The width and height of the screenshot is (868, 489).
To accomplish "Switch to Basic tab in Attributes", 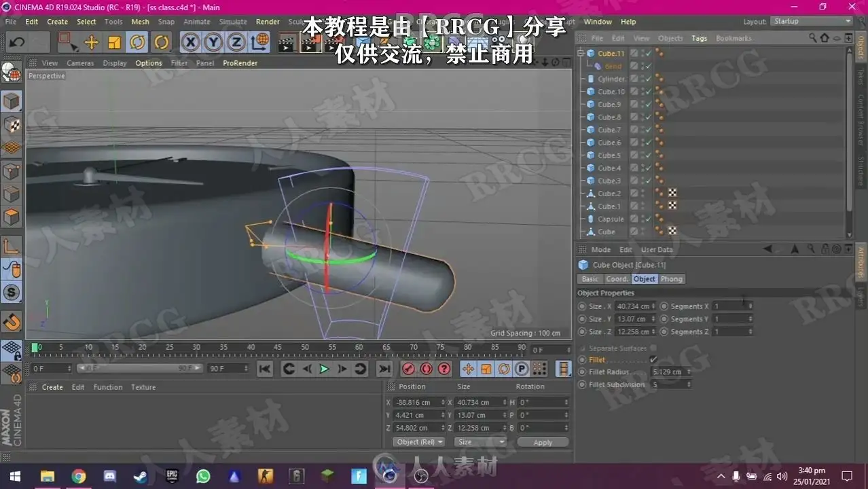I will [x=590, y=279].
